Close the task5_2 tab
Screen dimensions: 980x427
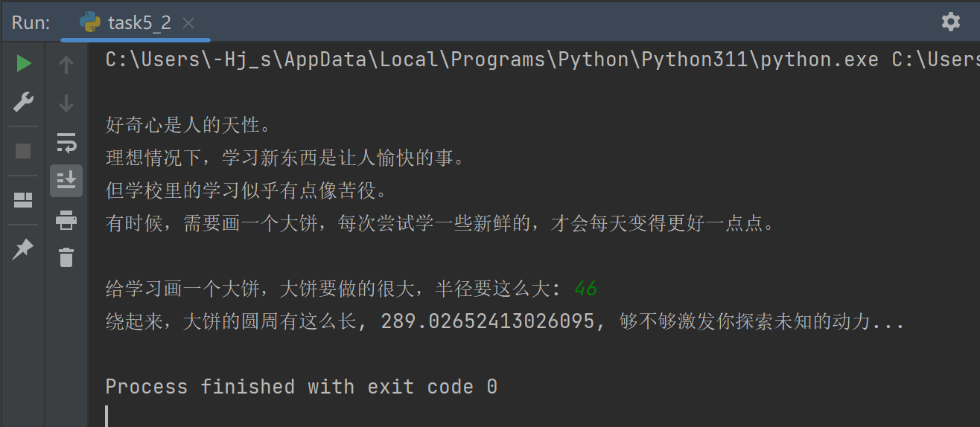click(x=188, y=23)
